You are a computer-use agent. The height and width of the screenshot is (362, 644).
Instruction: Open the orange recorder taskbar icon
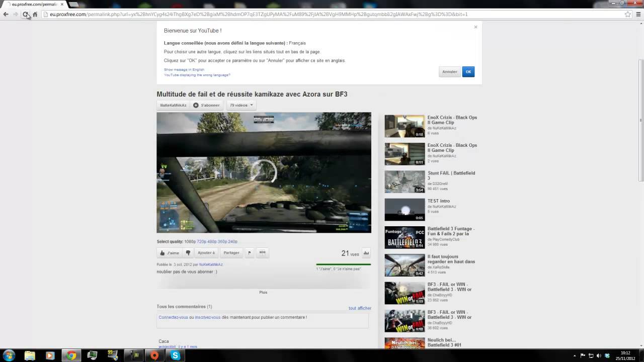(x=154, y=355)
